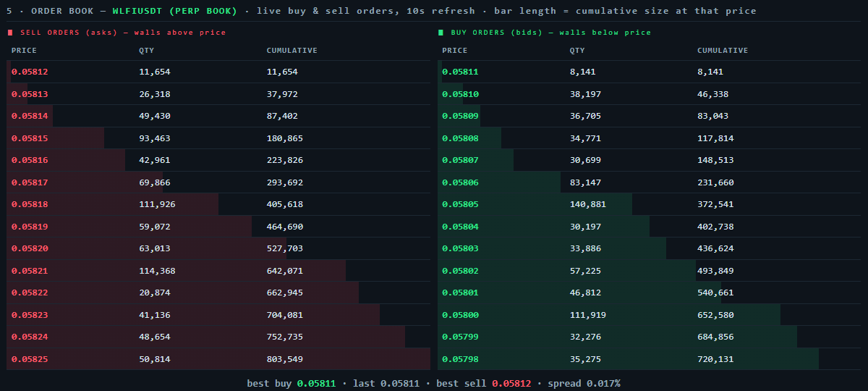
Task: Click bid cumulative value 720,131
Action: 715,359
